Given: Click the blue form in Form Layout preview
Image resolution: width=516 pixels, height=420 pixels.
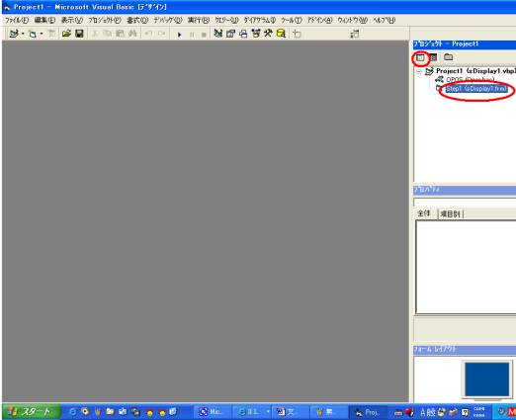Looking at the screenshot, I should coord(486,379).
